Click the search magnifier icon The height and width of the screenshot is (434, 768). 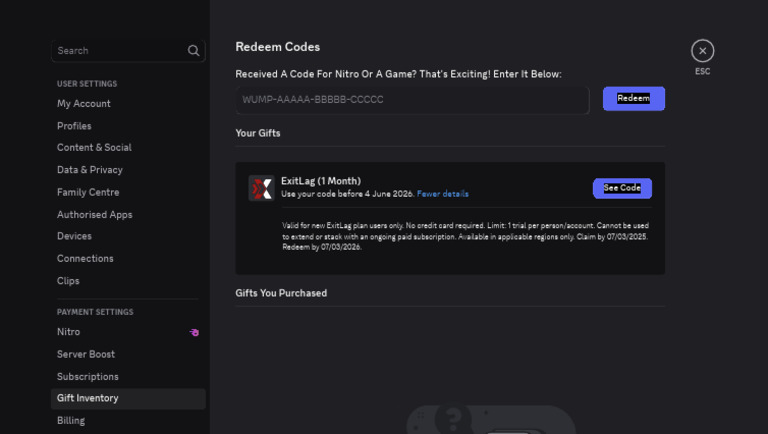[194, 51]
